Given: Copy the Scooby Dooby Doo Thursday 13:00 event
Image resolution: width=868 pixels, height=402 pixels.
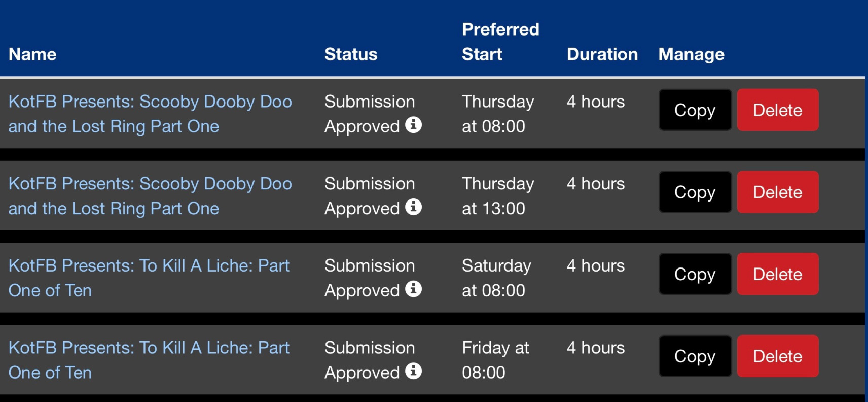Looking at the screenshot, I should [695, 192].
